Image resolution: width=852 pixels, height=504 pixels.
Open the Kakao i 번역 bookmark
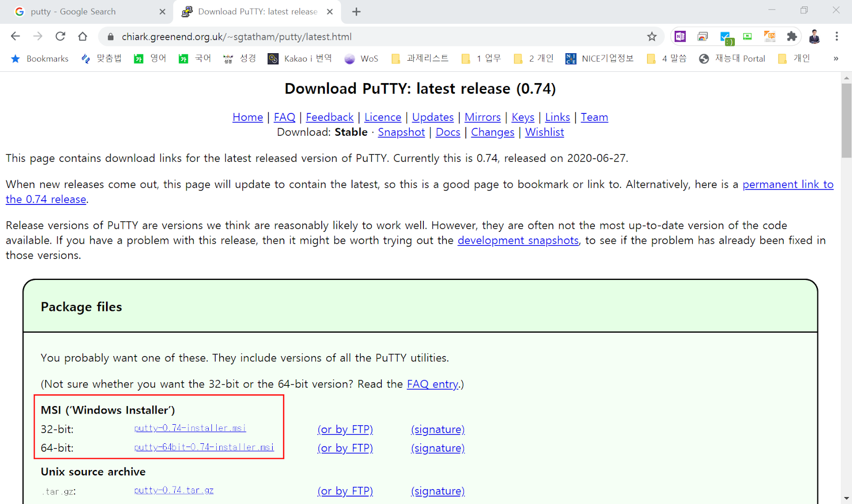point(300,59)
